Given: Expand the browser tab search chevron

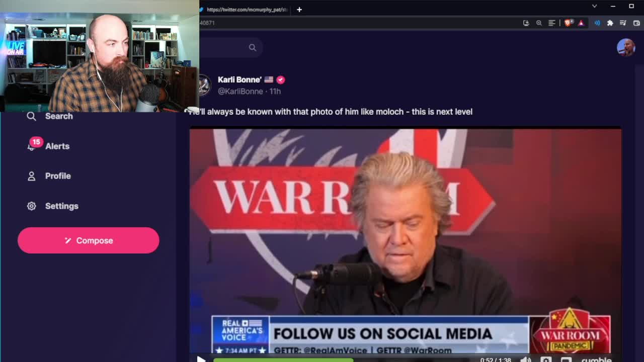Looking at the screenshot, I should 594,6.
